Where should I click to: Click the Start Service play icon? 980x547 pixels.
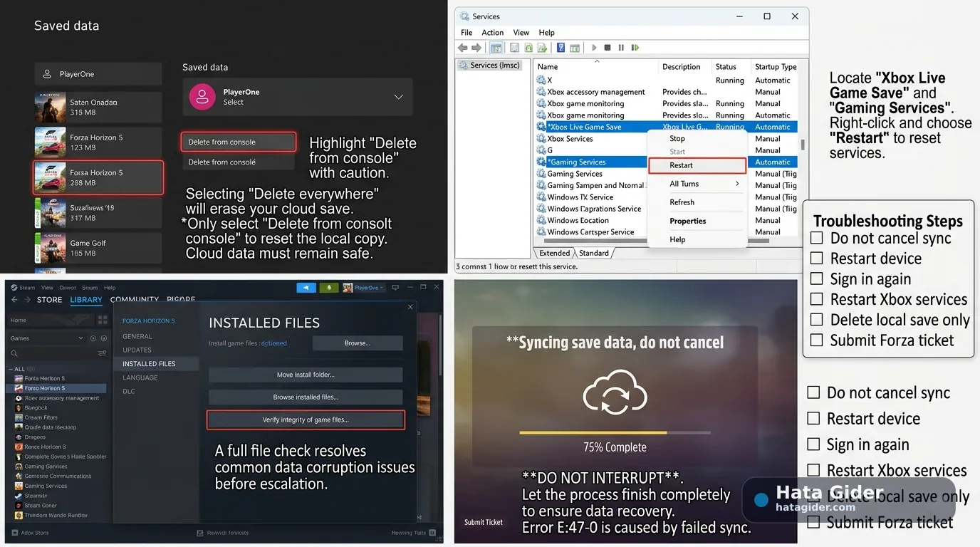click(594, 48)
